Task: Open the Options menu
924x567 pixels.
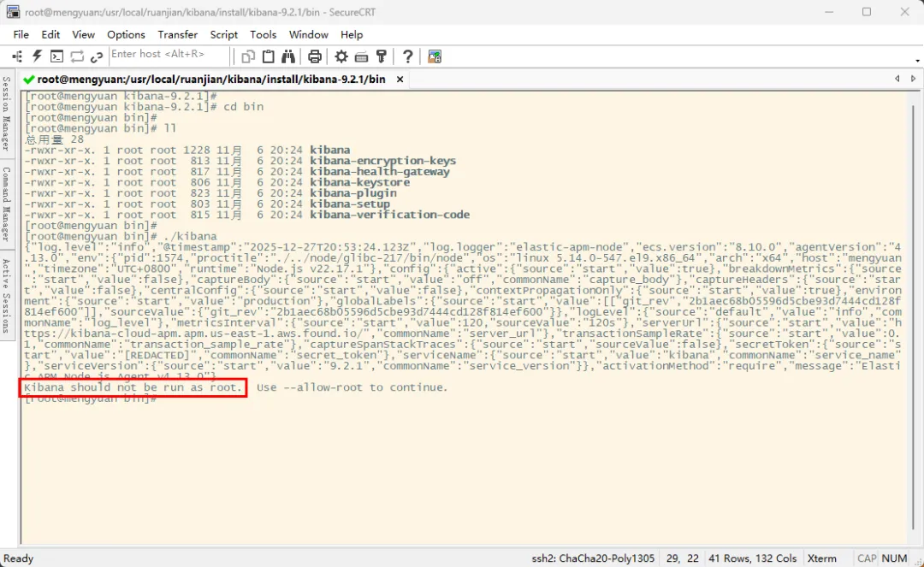Action: coord(126,35)
